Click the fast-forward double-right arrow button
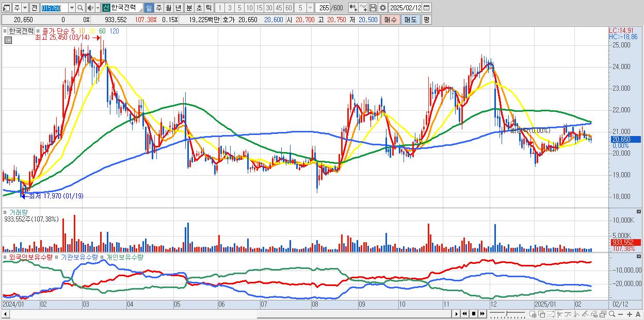Viewport: 644px width, 320px height. tap(482, 314)
